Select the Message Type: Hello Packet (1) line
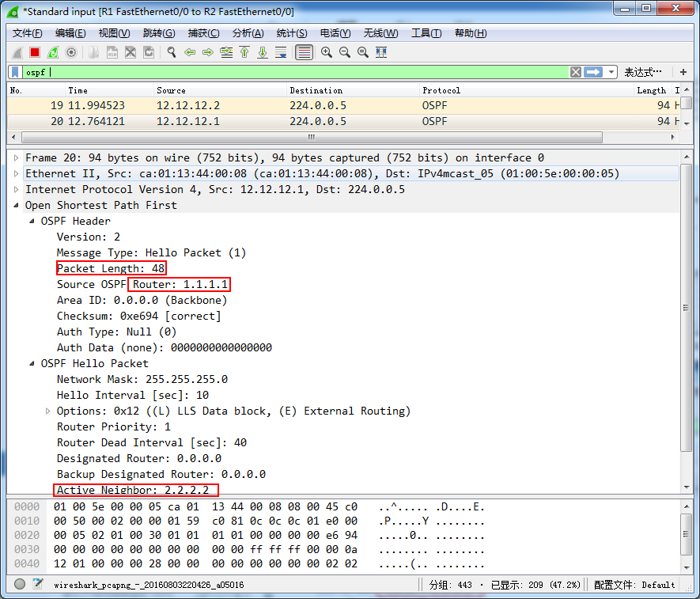 coord(151,253)
